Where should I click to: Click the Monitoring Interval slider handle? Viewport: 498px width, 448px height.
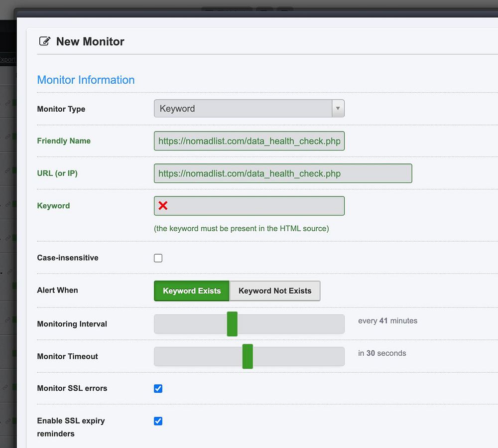232,324
